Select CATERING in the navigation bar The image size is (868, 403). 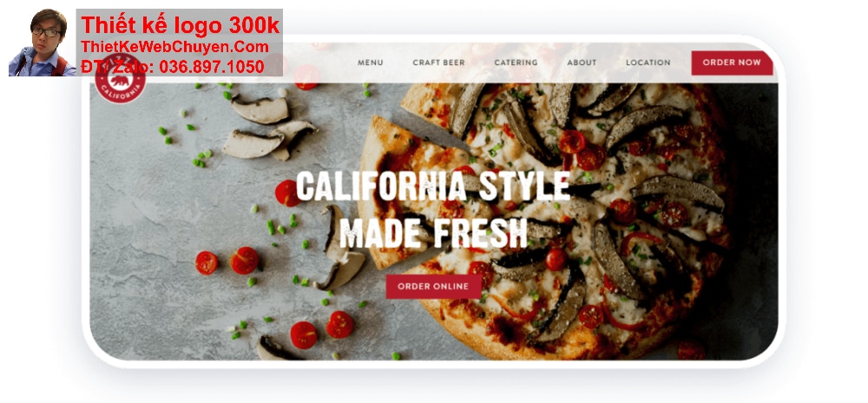coord(516,63)
